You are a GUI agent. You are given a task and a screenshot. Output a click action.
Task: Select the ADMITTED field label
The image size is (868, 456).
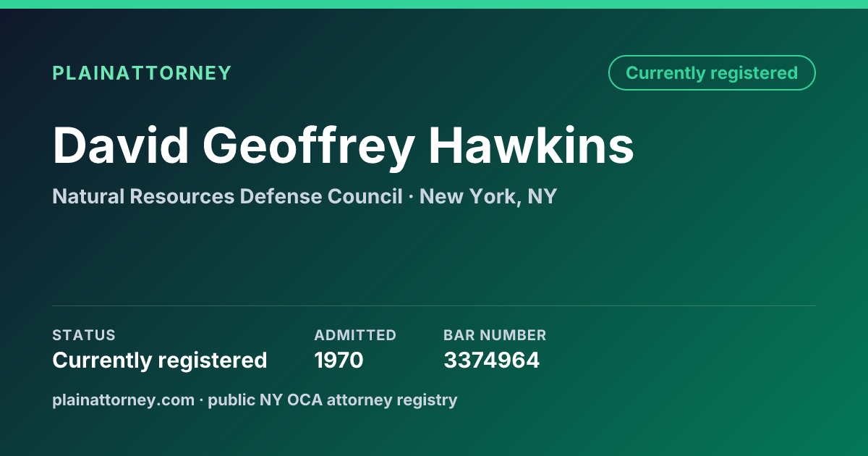click(x=355, y=335)
